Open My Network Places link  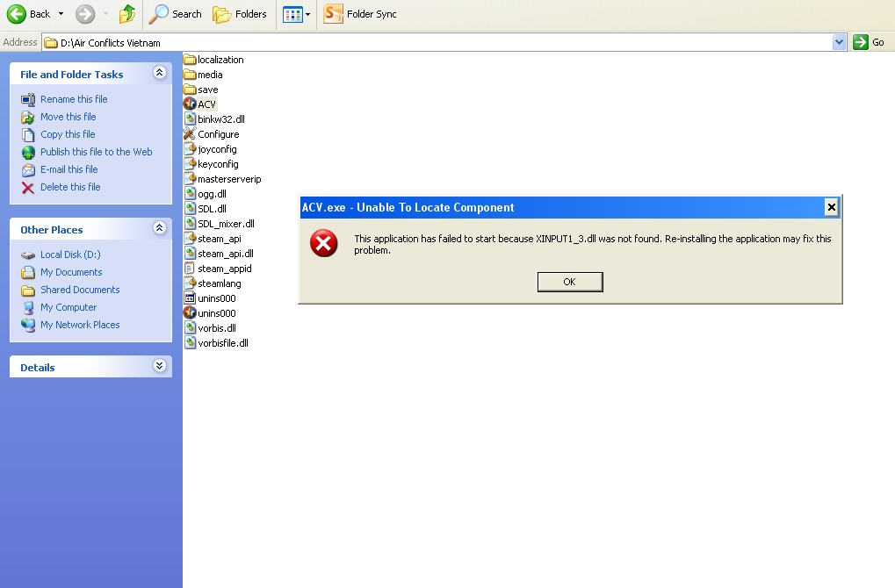click(x=80, y=325)
